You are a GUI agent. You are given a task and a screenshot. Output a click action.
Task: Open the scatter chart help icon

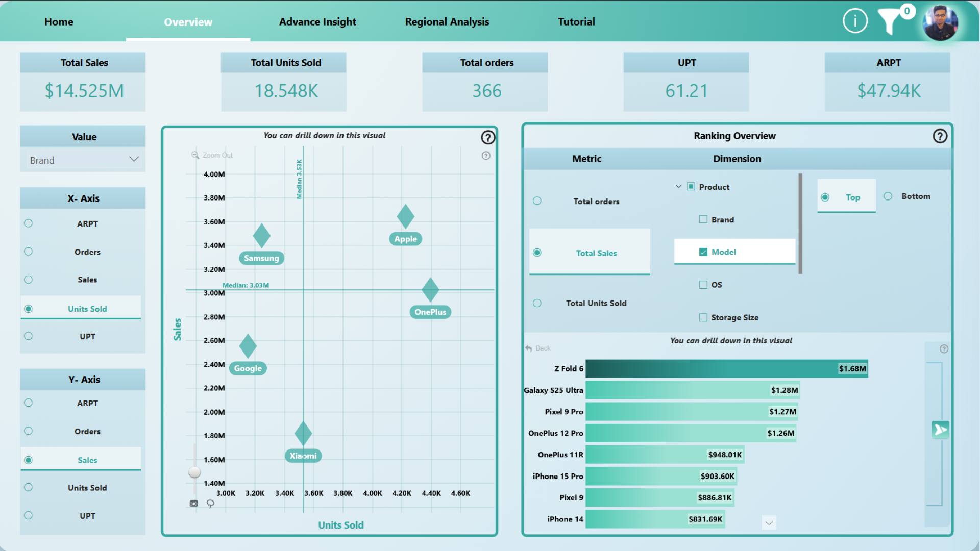[488, 137]
